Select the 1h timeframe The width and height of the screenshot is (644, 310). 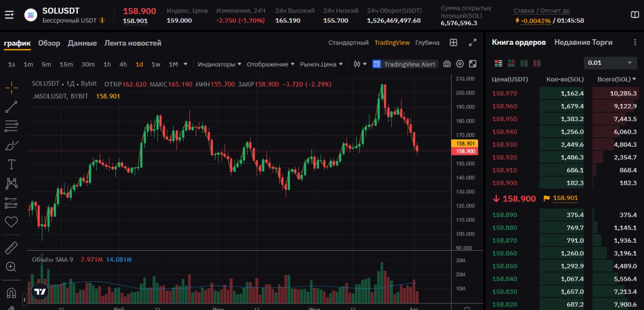[x=107, y=64]
